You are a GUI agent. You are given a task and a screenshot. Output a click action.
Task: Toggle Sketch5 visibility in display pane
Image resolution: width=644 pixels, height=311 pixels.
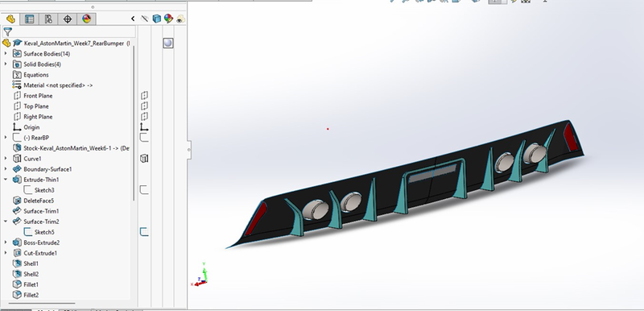(144, 232)
